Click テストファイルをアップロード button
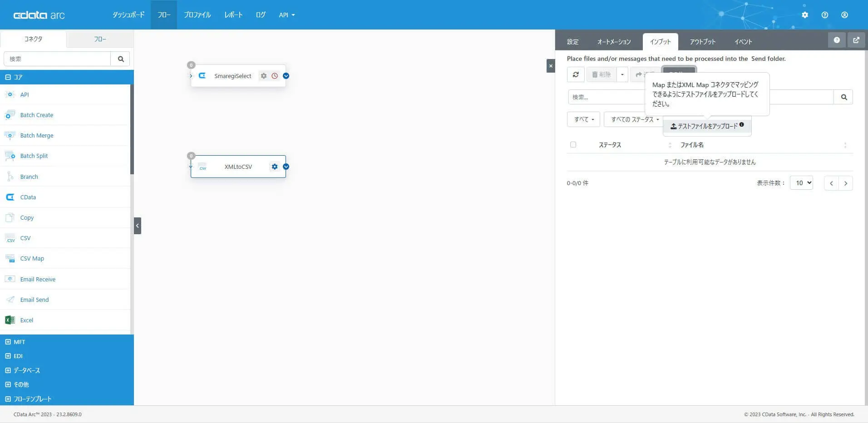 [x=707, y=126]
